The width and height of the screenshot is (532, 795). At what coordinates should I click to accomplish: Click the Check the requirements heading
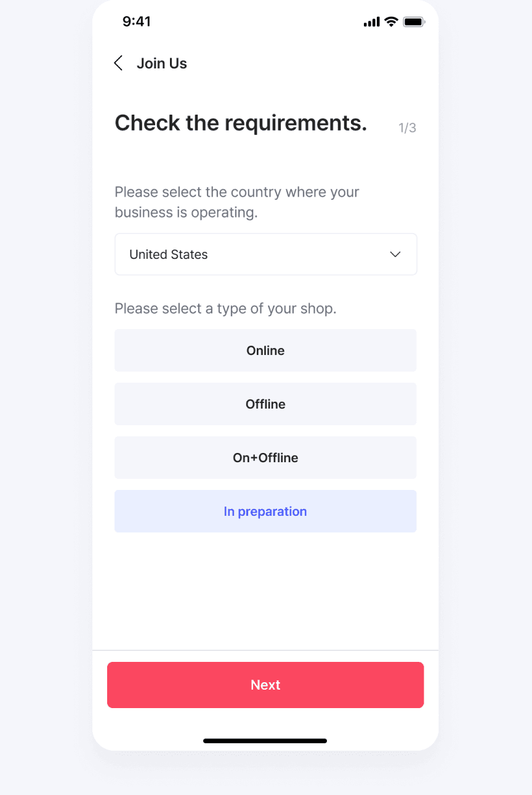pyautogui.click(x=241, y=123)
